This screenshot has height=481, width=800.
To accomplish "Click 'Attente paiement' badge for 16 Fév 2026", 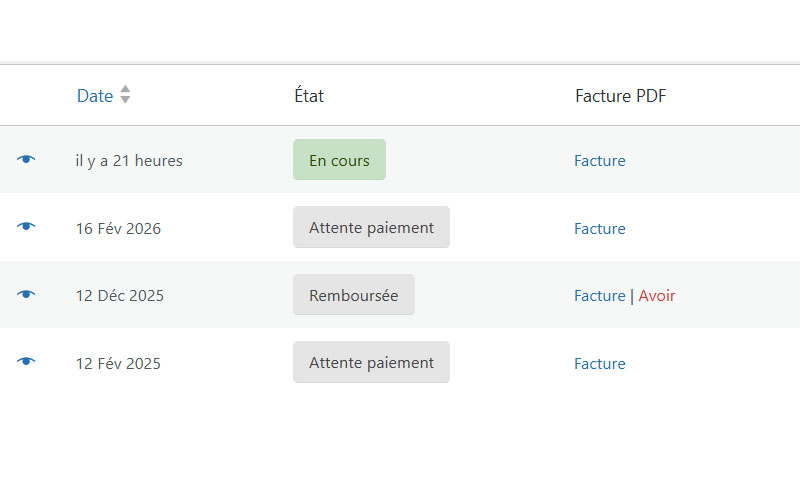I will coord(371,227).
